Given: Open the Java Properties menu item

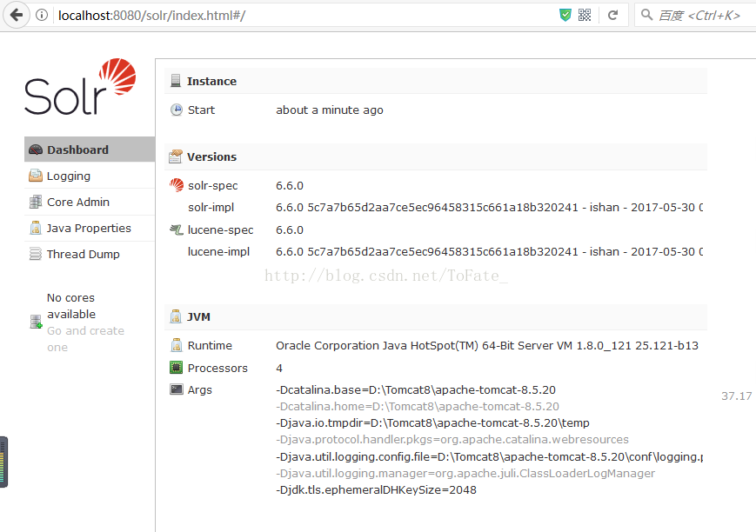Looking at the screenshot, I should pyautogui.click(x=90, y=228).
